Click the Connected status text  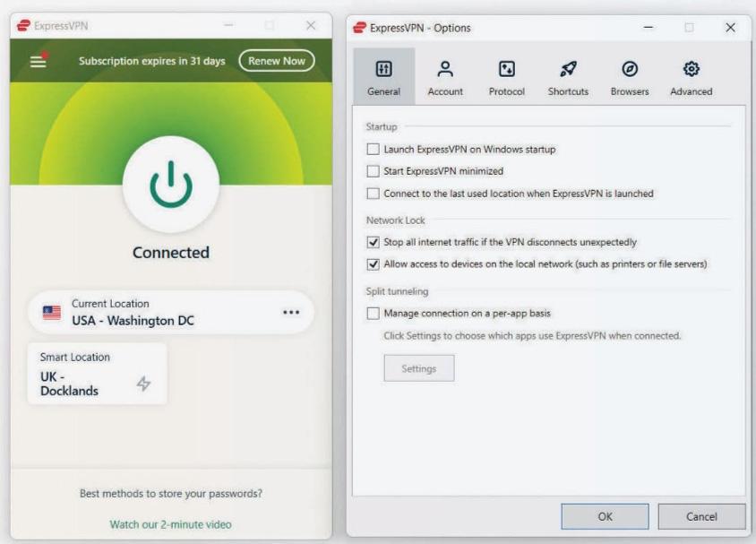[x=171, y=252]
